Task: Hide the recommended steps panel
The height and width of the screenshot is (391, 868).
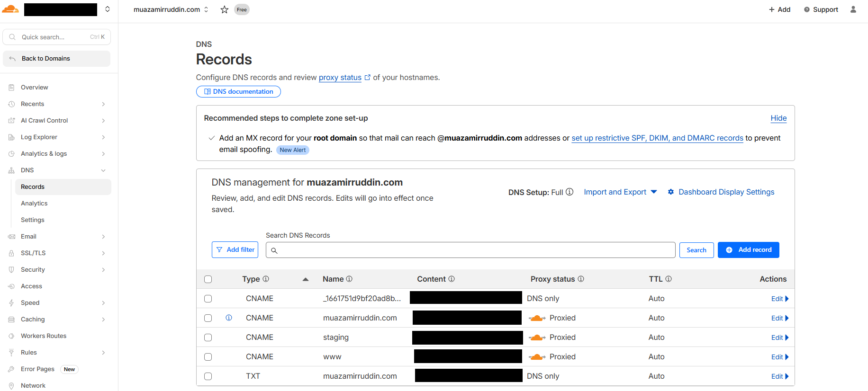Action: pyautogui.click(x=778, y=118)
